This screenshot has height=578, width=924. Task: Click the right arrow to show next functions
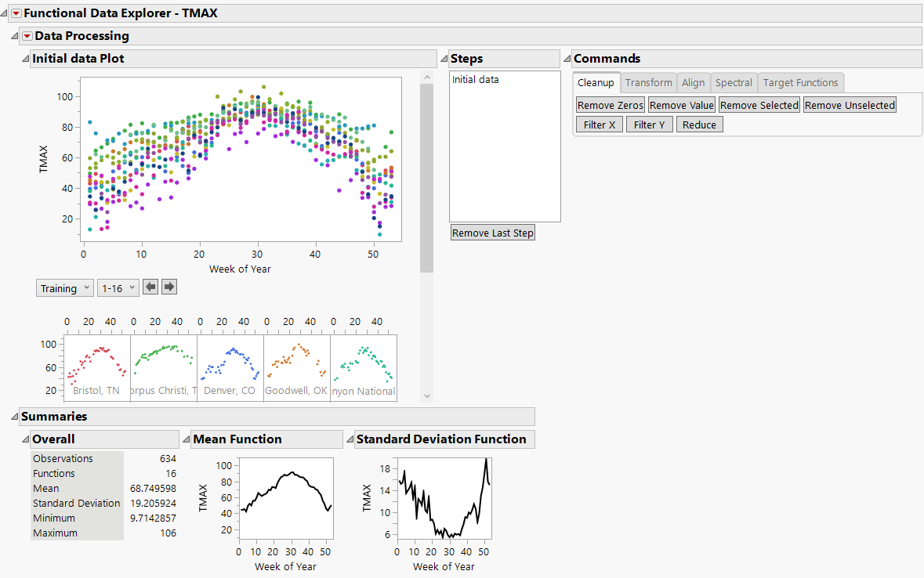tap(168, 287)
